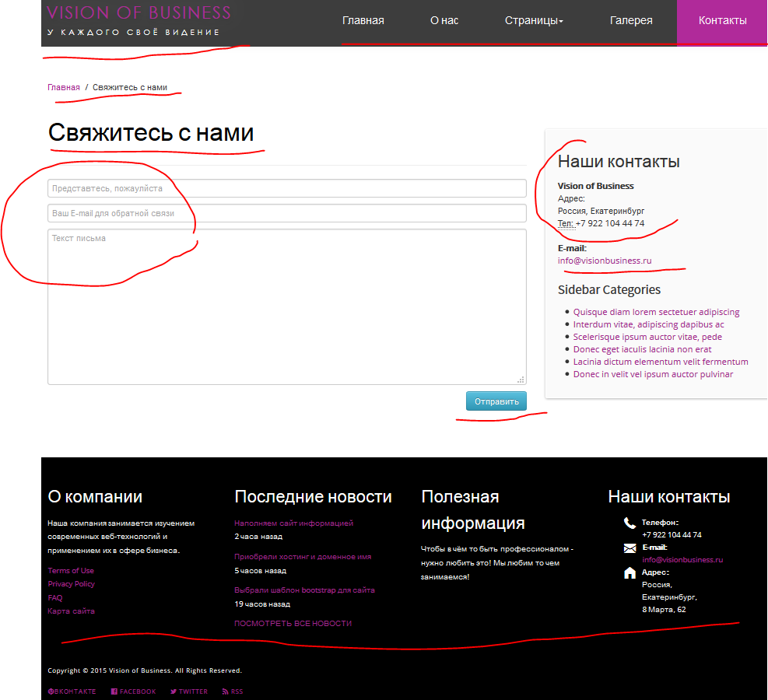
Task: Select footer phone number +7 922 104 44 74
Action: pyautogui.click(x=672, y=535)
